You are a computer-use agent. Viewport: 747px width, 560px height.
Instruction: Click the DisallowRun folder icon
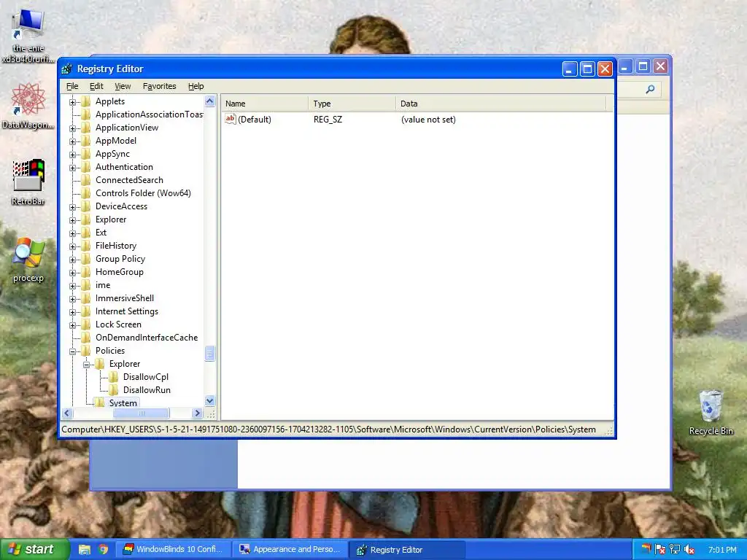113,390
